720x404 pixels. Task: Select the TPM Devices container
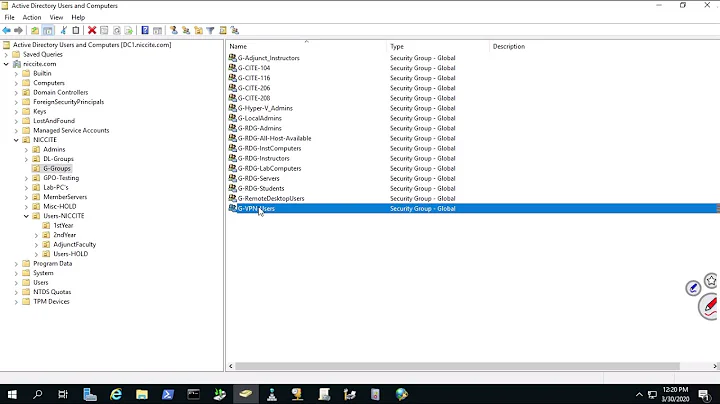coord(51,302)
